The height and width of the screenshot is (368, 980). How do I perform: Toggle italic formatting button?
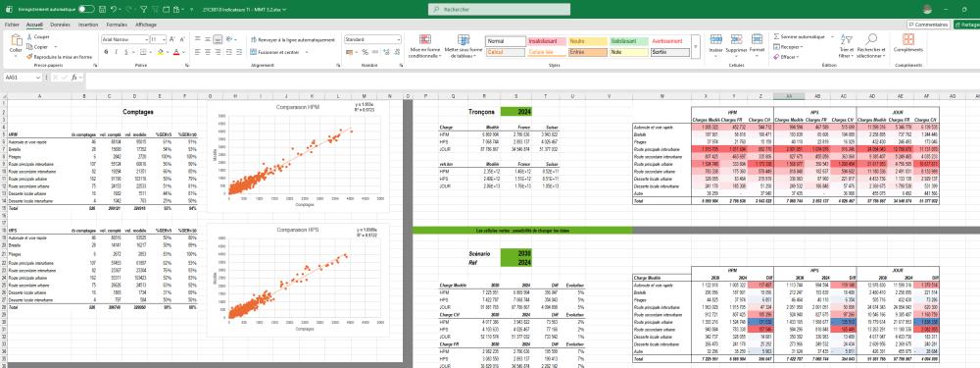[117, 52]
